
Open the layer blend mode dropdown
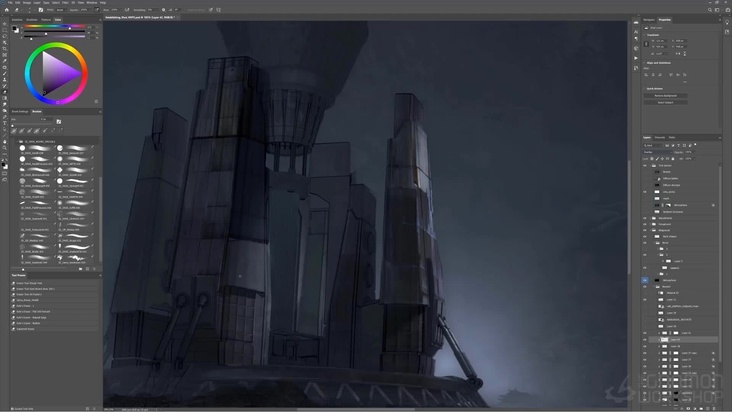[657, 152]
